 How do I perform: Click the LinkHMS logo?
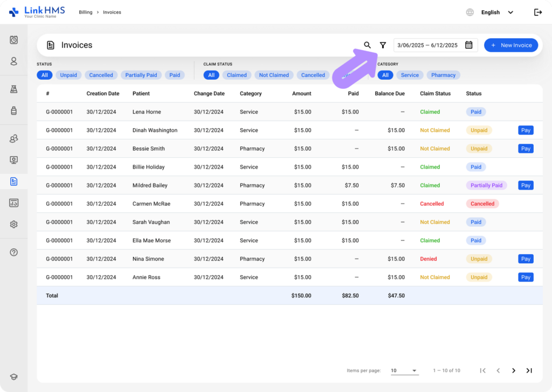(x=37, y=12)
